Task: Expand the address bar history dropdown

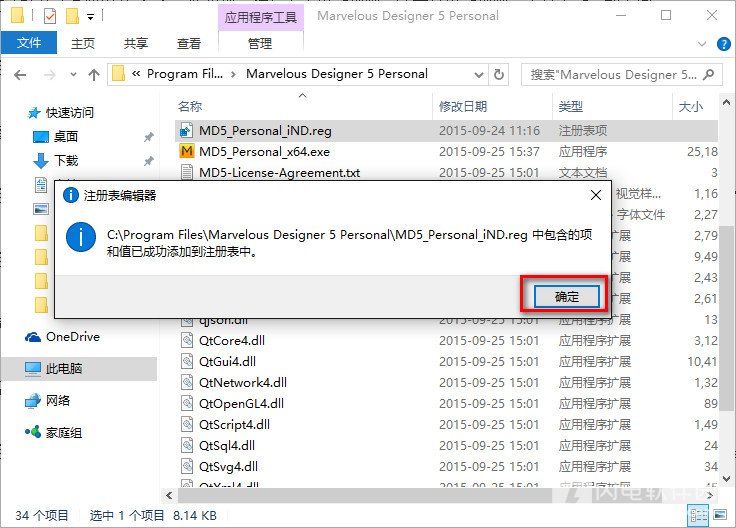Action: [x=479, y=75]
